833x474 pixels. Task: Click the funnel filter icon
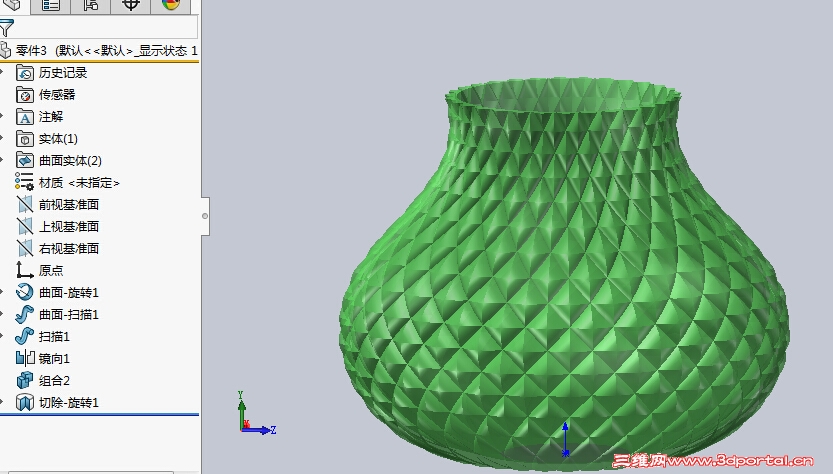tap(6, 28)
